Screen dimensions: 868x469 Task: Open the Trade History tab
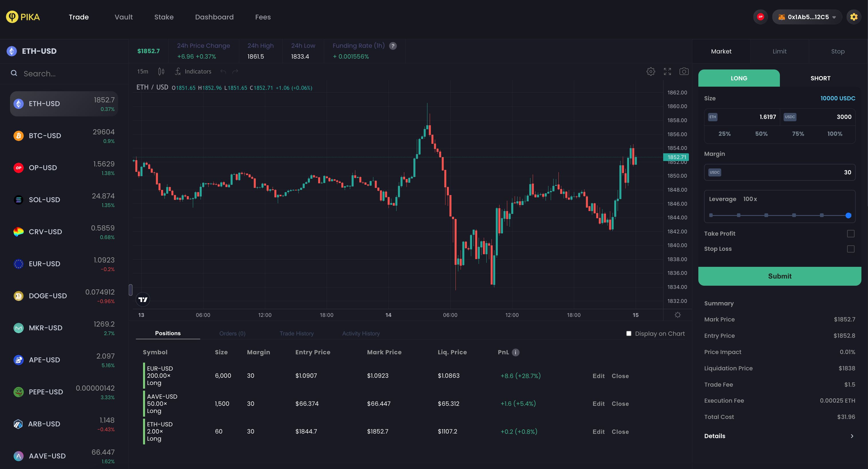(296, 333)
